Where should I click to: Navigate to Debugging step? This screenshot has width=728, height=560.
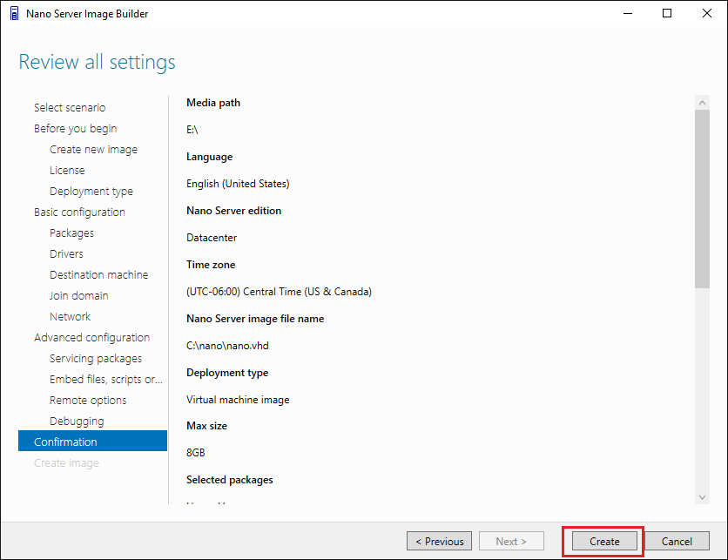point(77,422)
